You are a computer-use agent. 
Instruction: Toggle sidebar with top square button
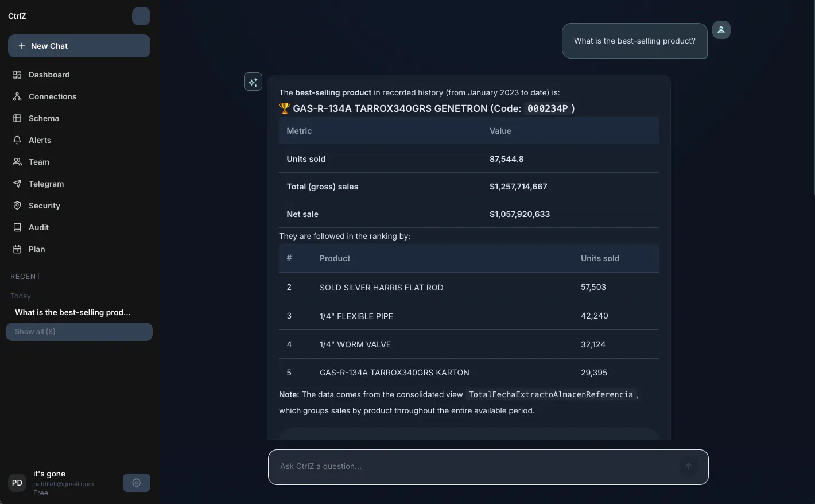tap(141, 16)
